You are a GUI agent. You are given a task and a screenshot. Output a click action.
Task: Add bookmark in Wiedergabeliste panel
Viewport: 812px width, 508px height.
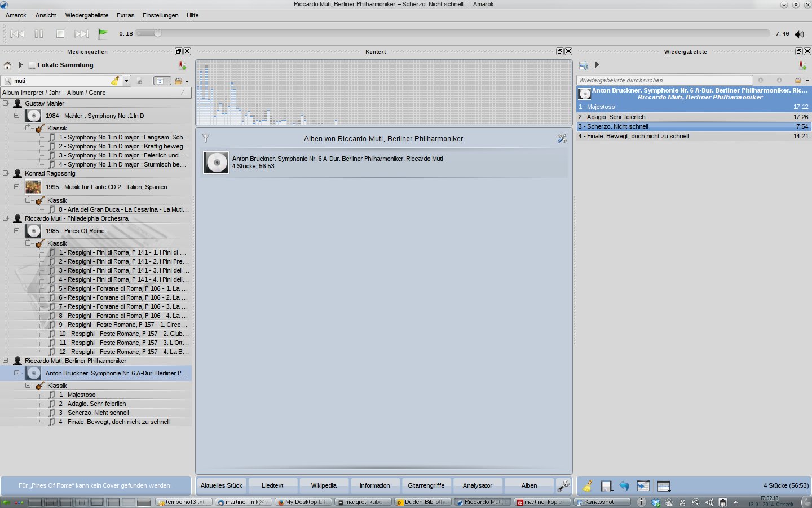click(802, 65)
